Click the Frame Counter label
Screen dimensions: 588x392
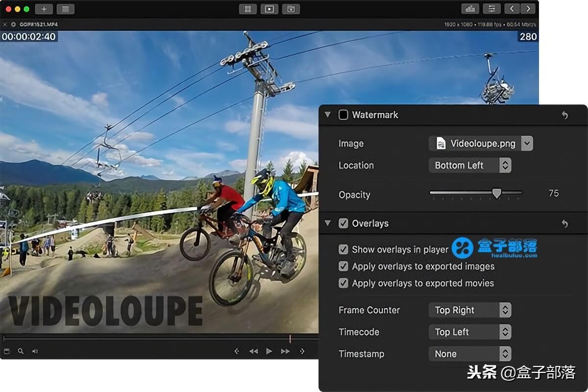pyautogui.click(x=369, y=310)
